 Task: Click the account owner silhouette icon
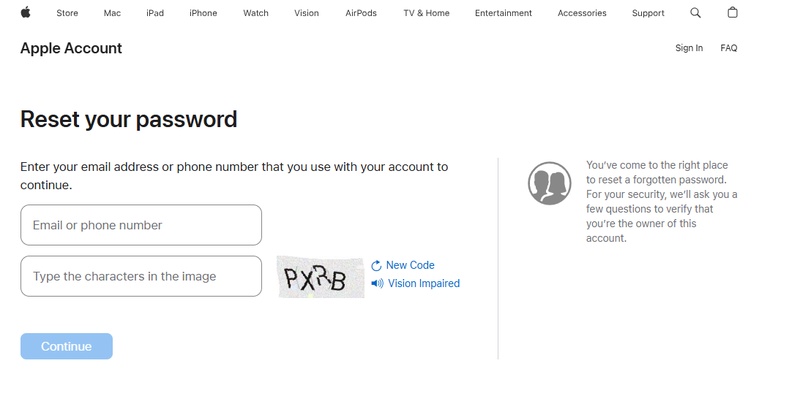(x=549, y=184)
